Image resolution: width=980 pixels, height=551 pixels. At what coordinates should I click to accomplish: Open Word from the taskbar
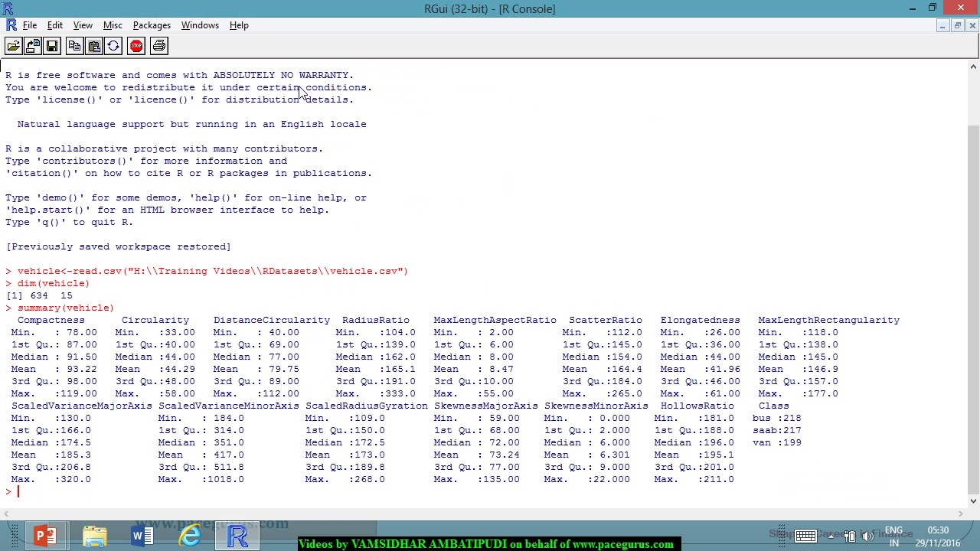coord(142,536)
